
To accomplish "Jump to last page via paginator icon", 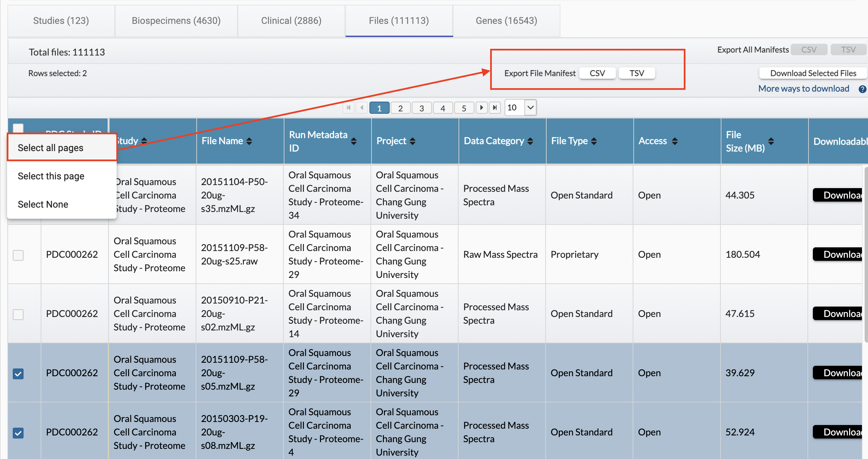I will pos(494,108).
